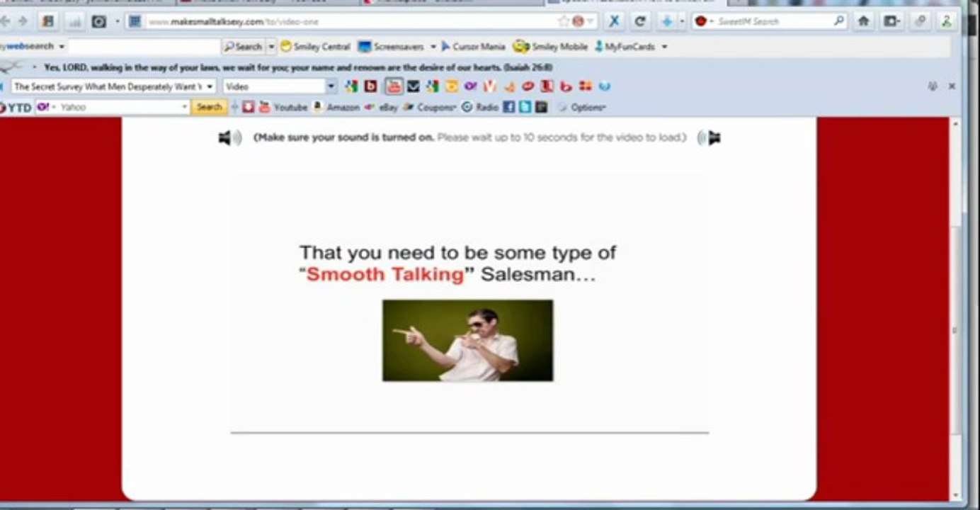
Task: Click the Isaiah 26:8 verse text
Action: tap(298, 67)
